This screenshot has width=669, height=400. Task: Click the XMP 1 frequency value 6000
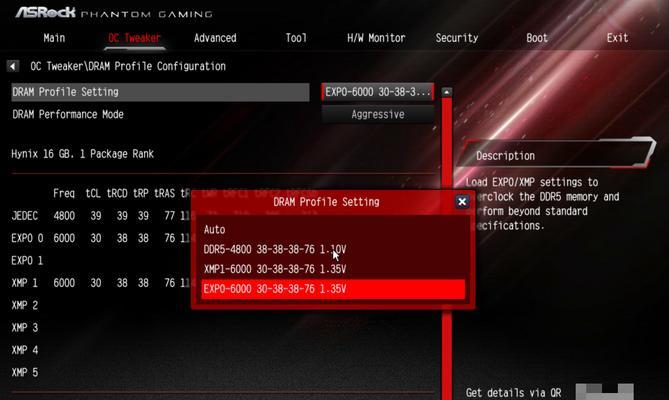click(x=64, y=283)
